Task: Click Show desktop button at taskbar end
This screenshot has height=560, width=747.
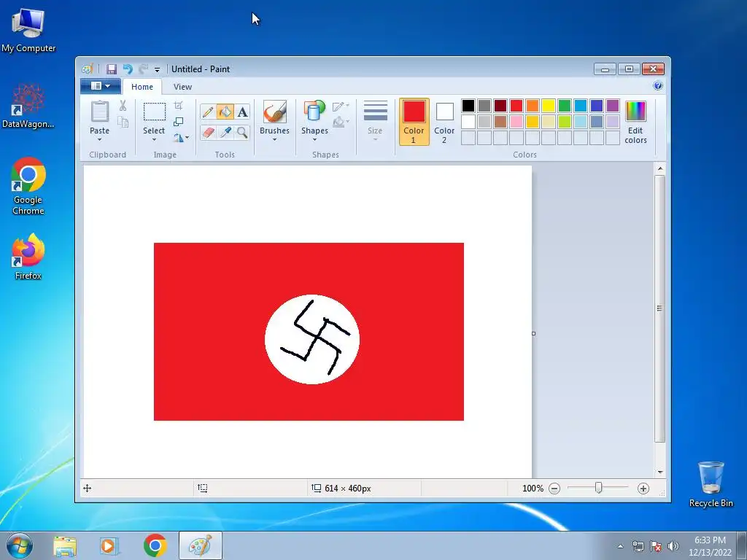Action: pyautogui.click(x=742, y=546)
